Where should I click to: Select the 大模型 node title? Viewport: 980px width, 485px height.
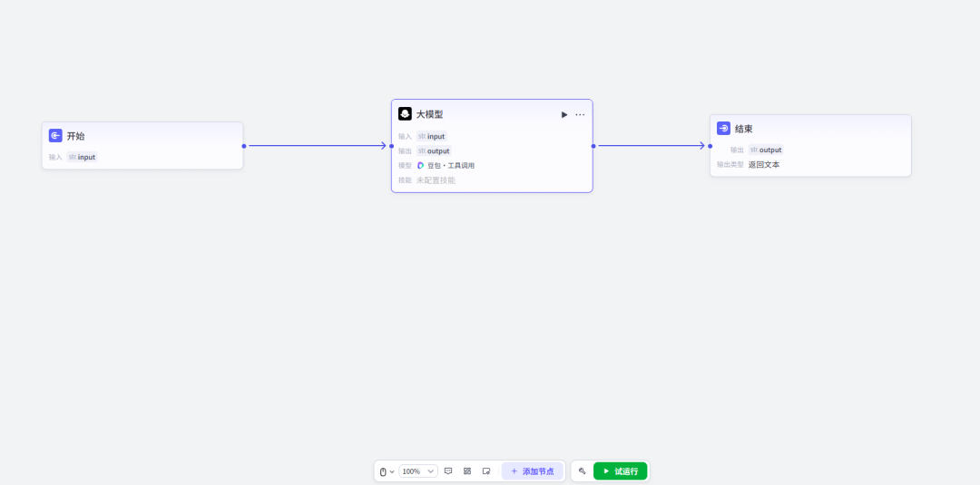tap(429, 114)
